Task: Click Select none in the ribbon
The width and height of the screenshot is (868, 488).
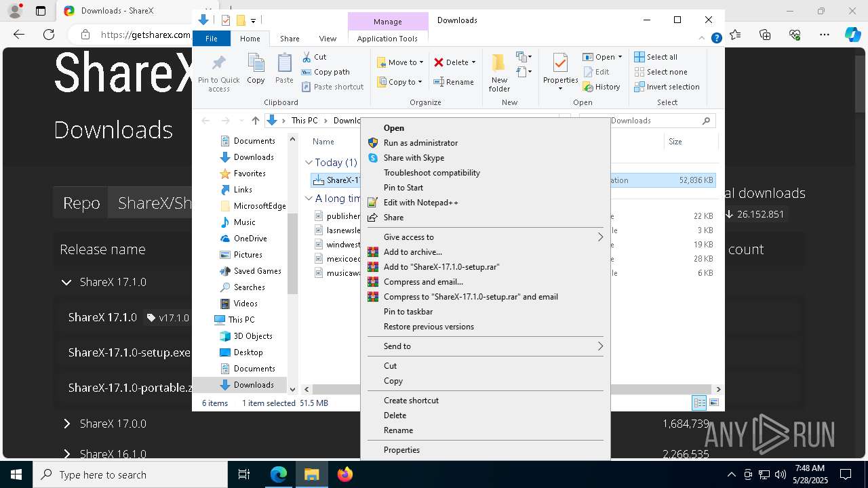Action: coord(660,72)
